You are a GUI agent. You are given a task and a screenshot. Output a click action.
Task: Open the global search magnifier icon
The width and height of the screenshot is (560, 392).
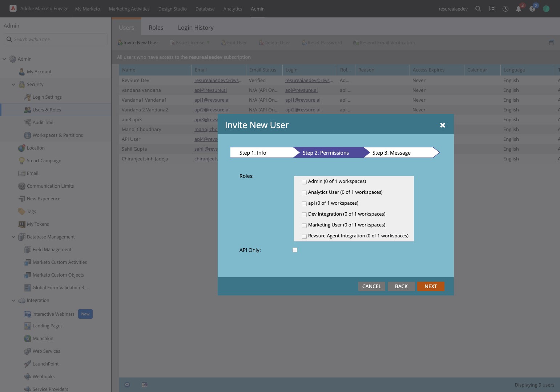[478, 9]
